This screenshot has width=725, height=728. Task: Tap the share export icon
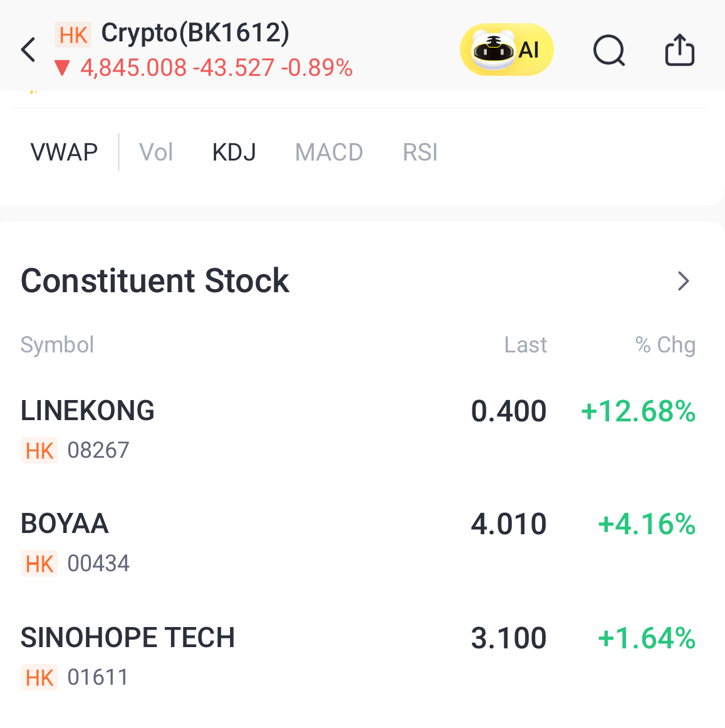click(x=679, y=50)
